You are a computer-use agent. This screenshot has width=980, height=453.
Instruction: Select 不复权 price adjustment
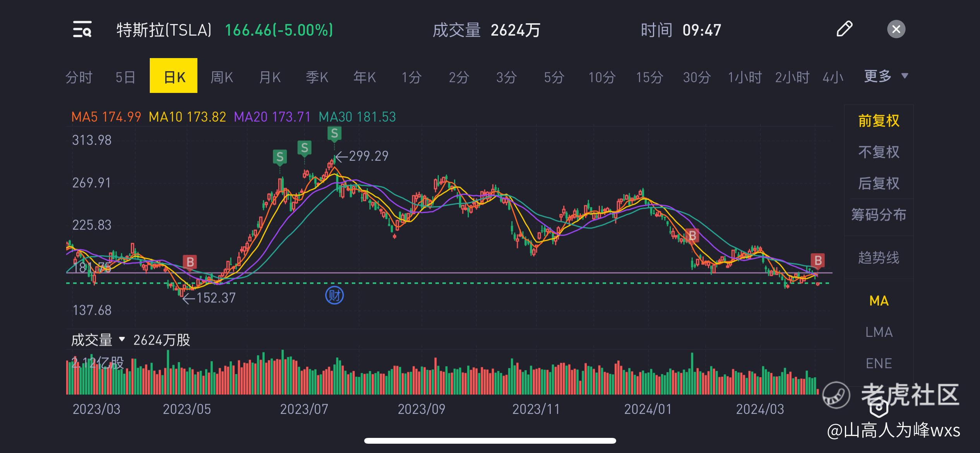tap(879, 152)
